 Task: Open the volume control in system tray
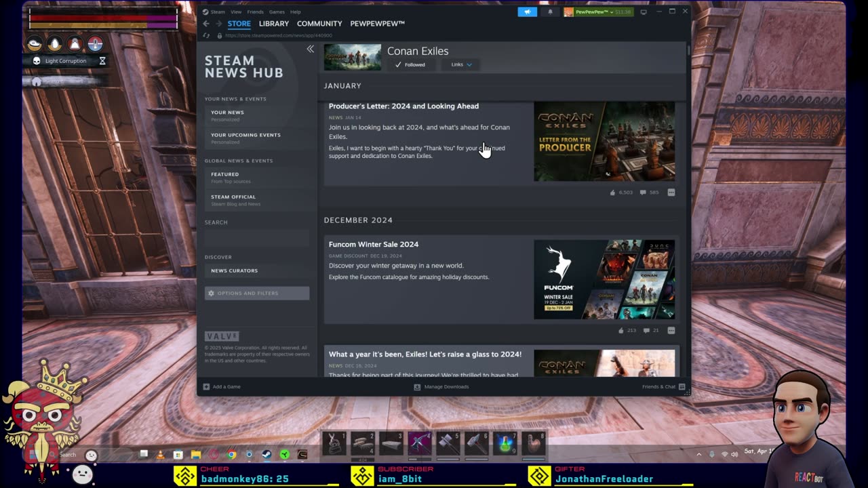pos(734,454)
